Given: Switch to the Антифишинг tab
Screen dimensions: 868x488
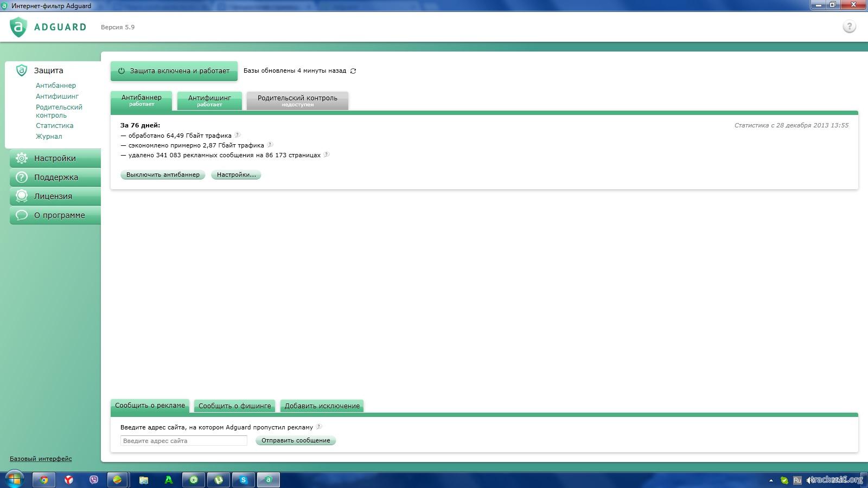Looking at the screenshot, I should coord(209,100).
